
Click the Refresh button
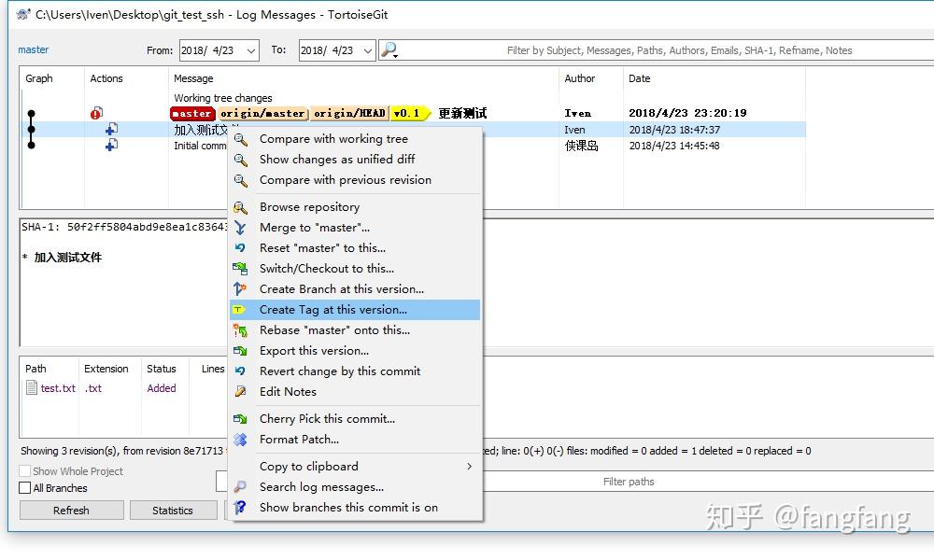72,511
